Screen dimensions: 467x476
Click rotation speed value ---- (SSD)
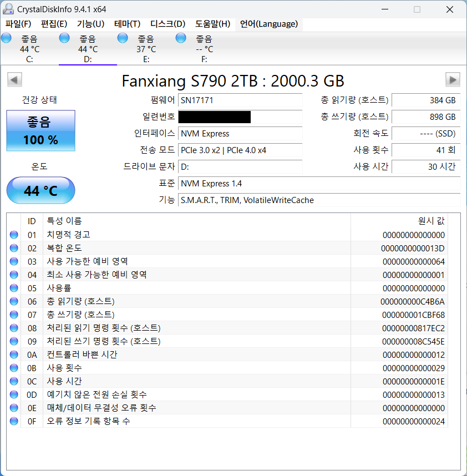click(x=426, y=134)
